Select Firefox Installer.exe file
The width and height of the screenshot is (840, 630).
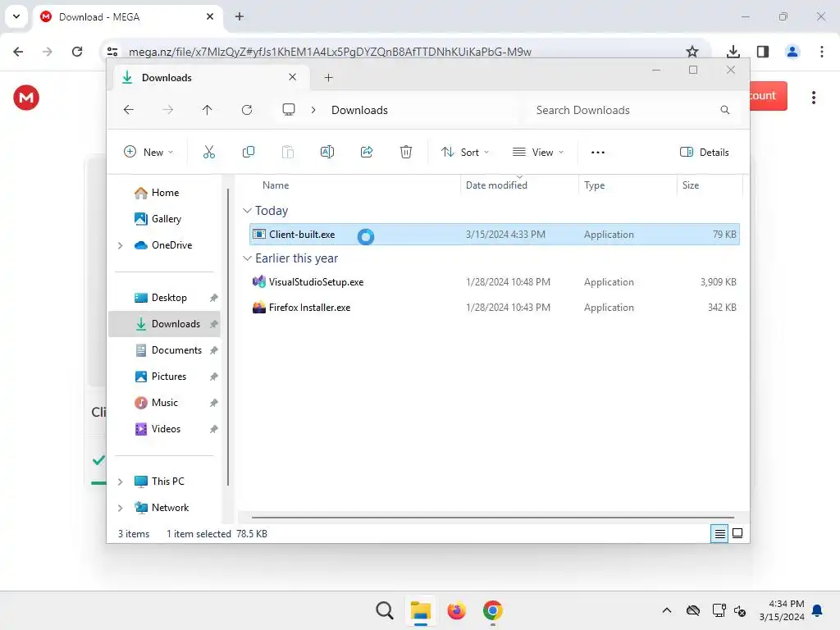(x=495, y=308)
